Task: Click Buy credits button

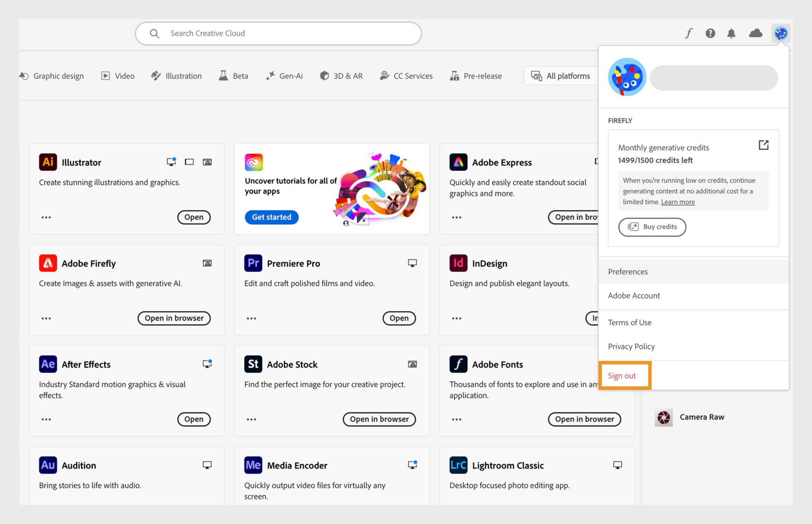Action: tap(652, 227)
